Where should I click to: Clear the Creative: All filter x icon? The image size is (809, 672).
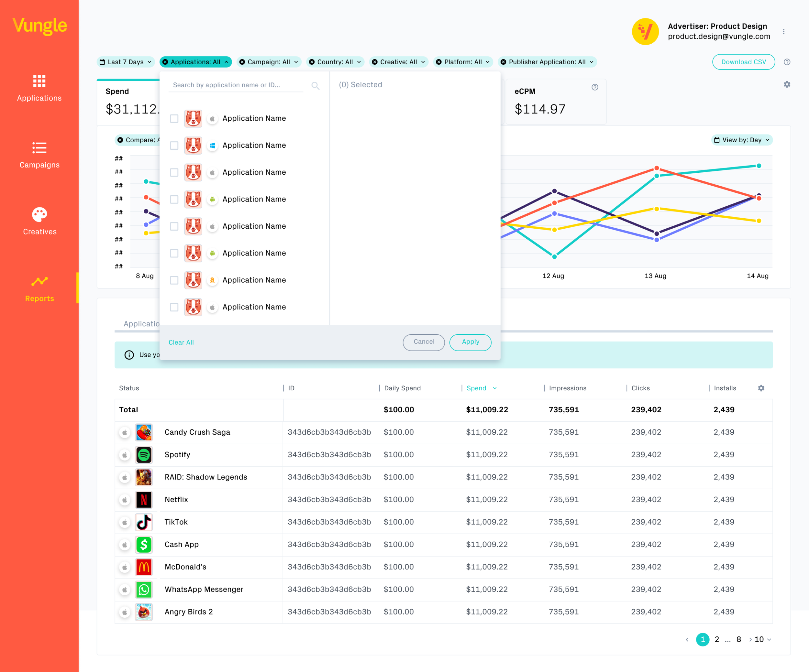(374, 62)
